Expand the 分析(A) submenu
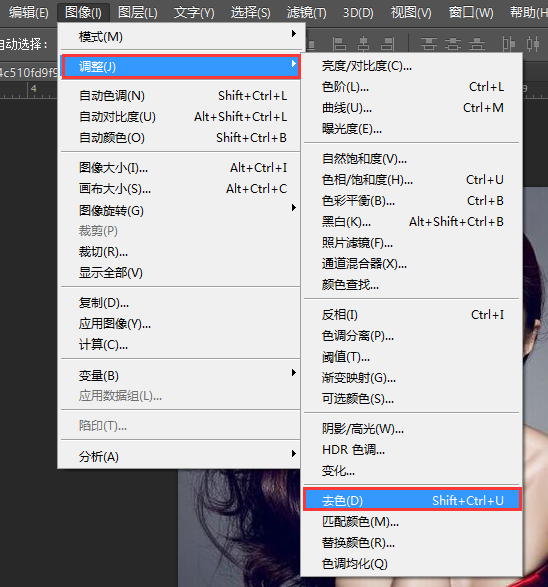 tap(181, 456)
